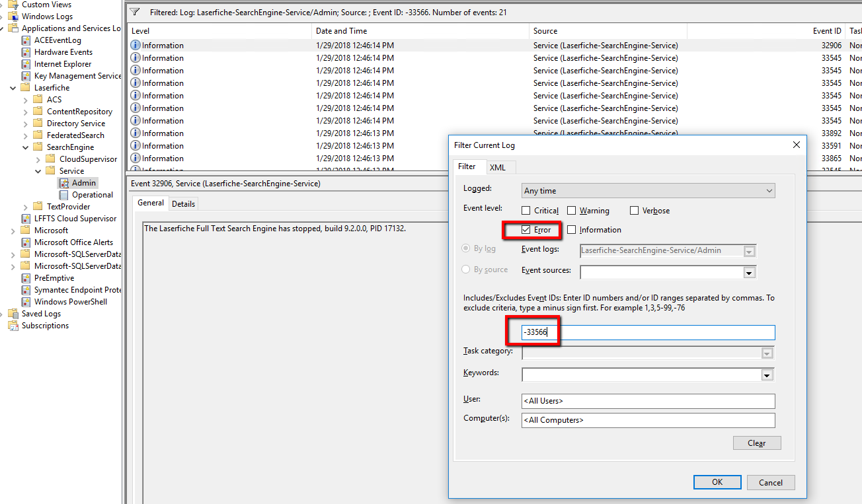Screen dimensions: 862x504
Task: Click the Information icon on event 33892 row
Action: click(x=136, y=133)
